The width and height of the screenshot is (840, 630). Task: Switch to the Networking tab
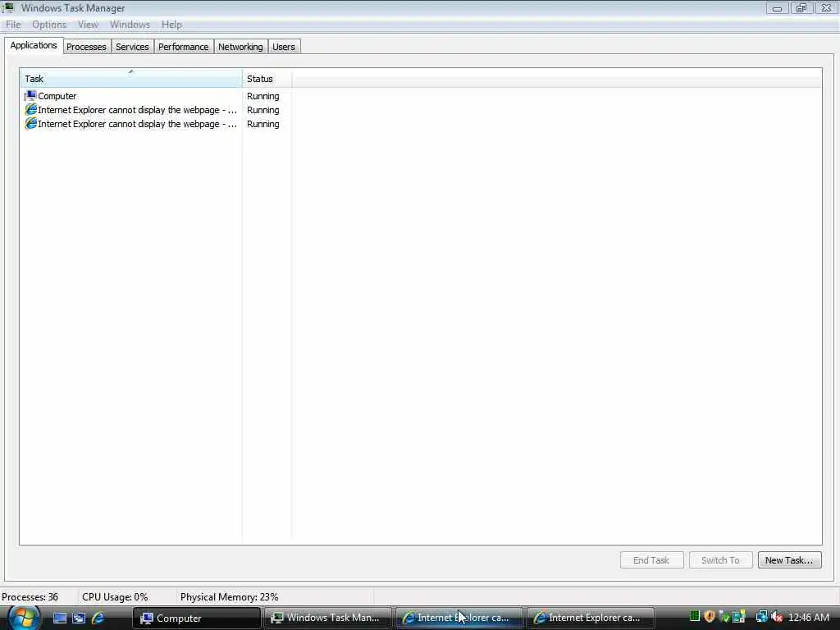[x=240, y=47]
